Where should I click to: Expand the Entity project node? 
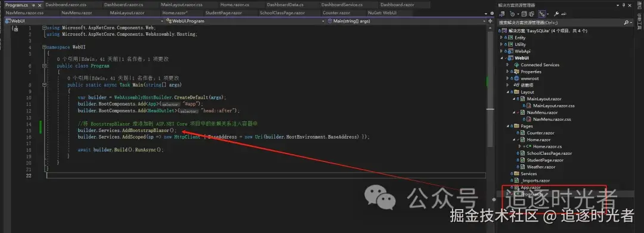(501, 38)
